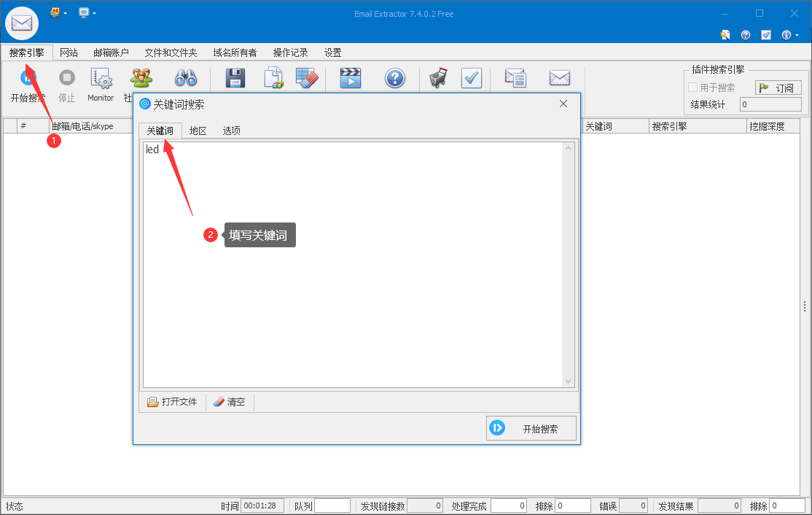Image resolution: width=812 pixels, height=515 pixels.
Task: Click the keyword area scrollbar down arrow
Action: pyautogui.click(x=568, y=382)
